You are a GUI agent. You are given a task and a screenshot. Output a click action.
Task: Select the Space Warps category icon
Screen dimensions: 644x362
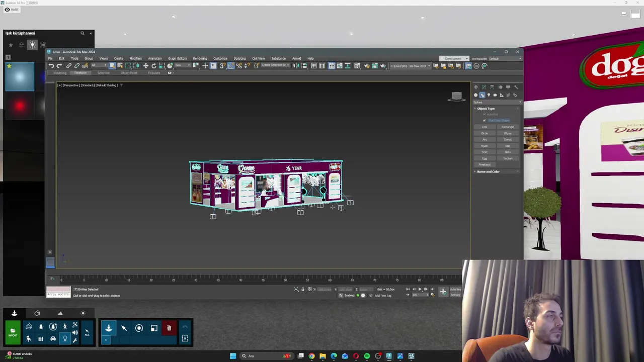coord(509,95)
